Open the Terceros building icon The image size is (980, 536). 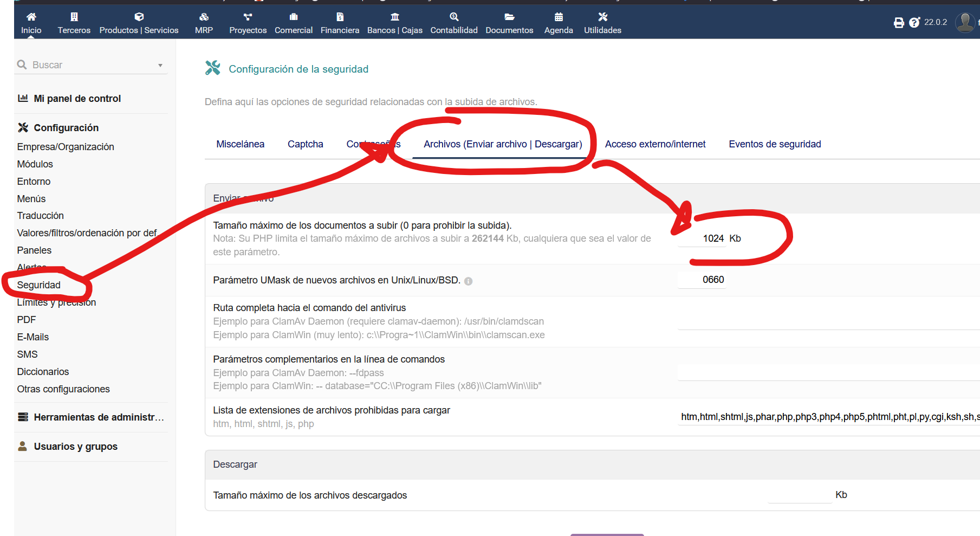pyautogui.click(x=74, y=17)
